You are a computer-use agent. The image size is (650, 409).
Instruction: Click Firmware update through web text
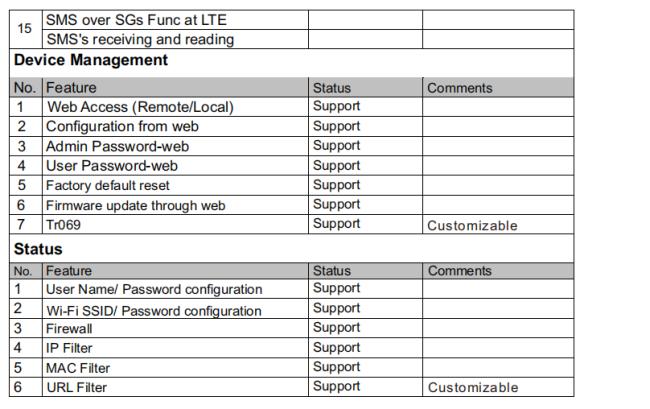[x=136, y=206]
